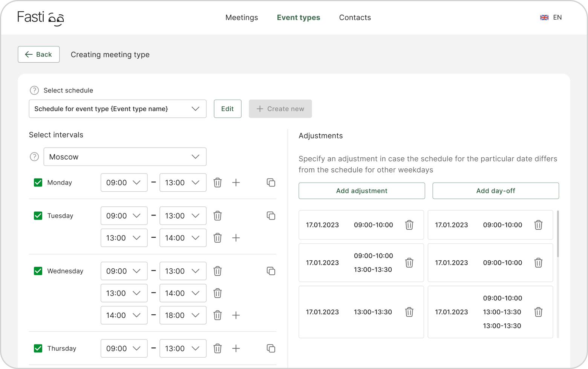The height and width of the screenshot is (369, 588).
Task: Open the Contacts tab
Action: tap(355, 17)
